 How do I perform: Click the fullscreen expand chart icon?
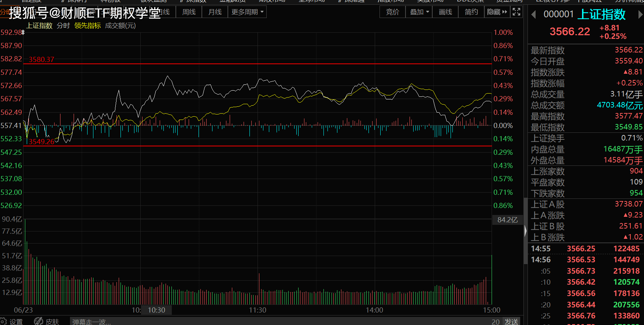point(517,12)
